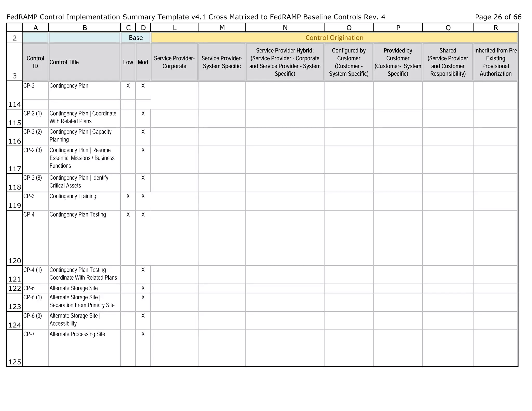Click the Alternate Processing Site cell
532x411 pixels.
77,334
